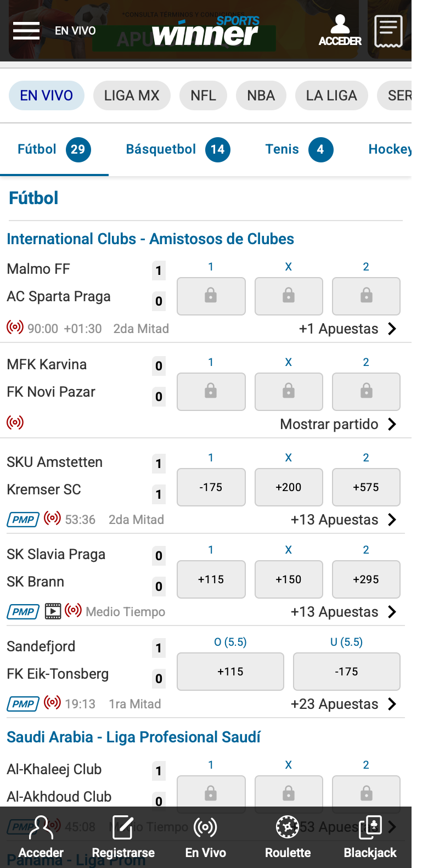This screenshot has height=868, width=428.
Task: Open Mostrar partido for MFK Karvina
Action: coord(338,424)
